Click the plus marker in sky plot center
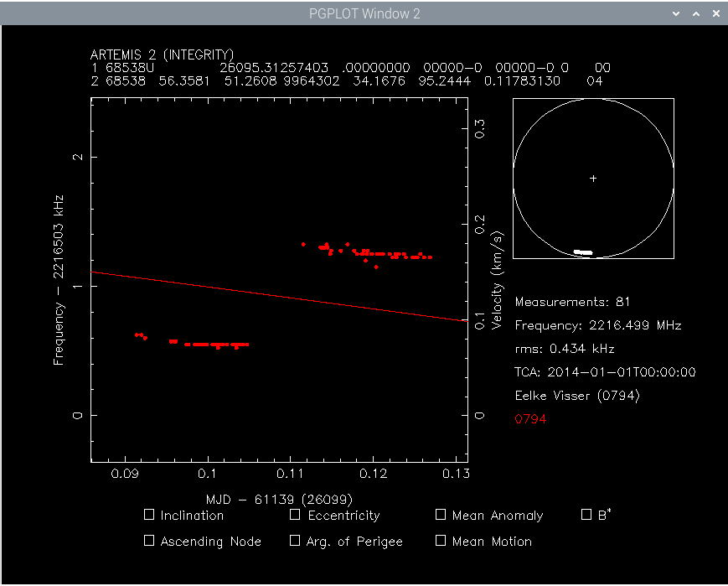The image size is (728, 586). 593,179
